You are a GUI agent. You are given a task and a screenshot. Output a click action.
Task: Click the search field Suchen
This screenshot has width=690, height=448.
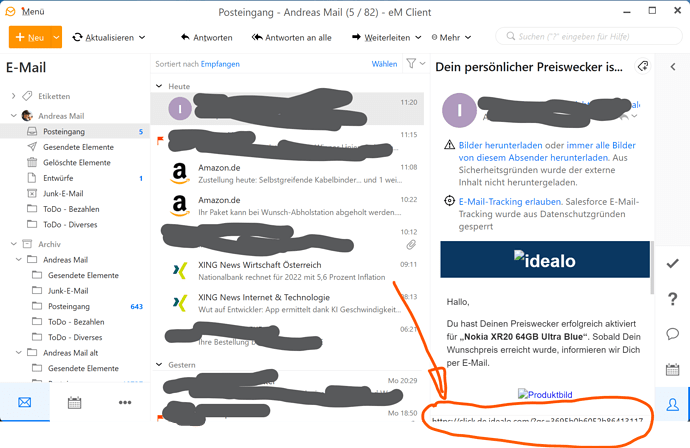(589, 36)
